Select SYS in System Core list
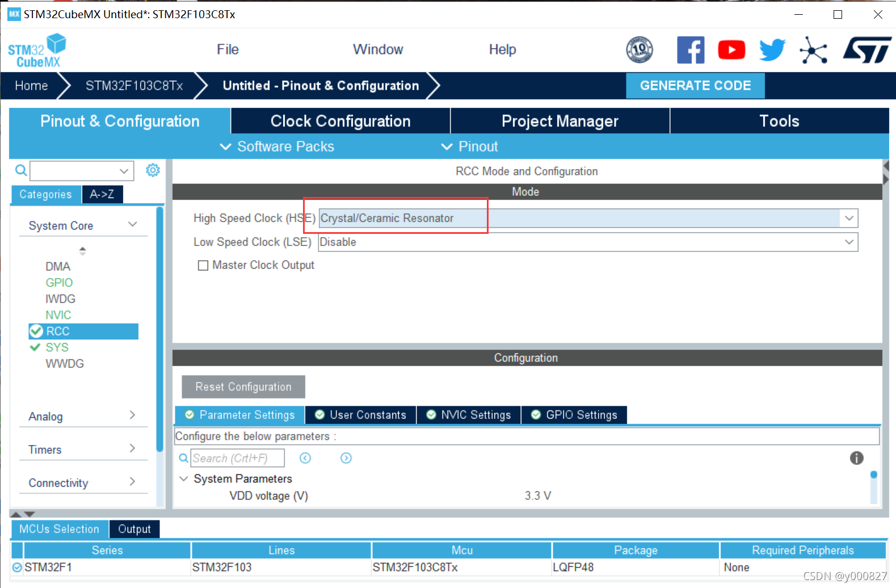 [x=57, y=347]
